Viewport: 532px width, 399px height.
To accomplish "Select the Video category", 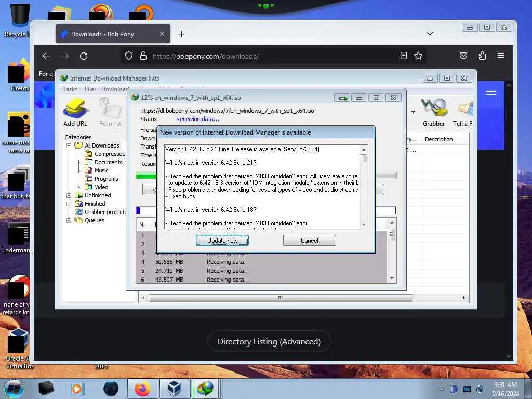I will (101, 187).
